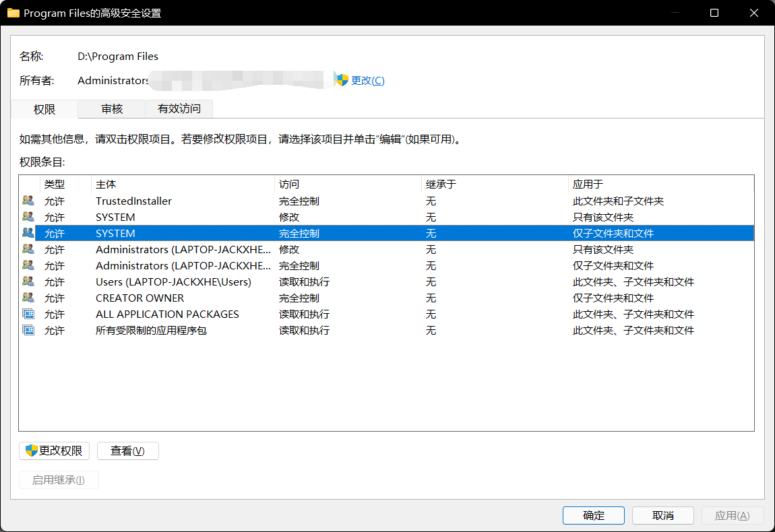Click the folder icon in the title bar

tap(13, 13)
